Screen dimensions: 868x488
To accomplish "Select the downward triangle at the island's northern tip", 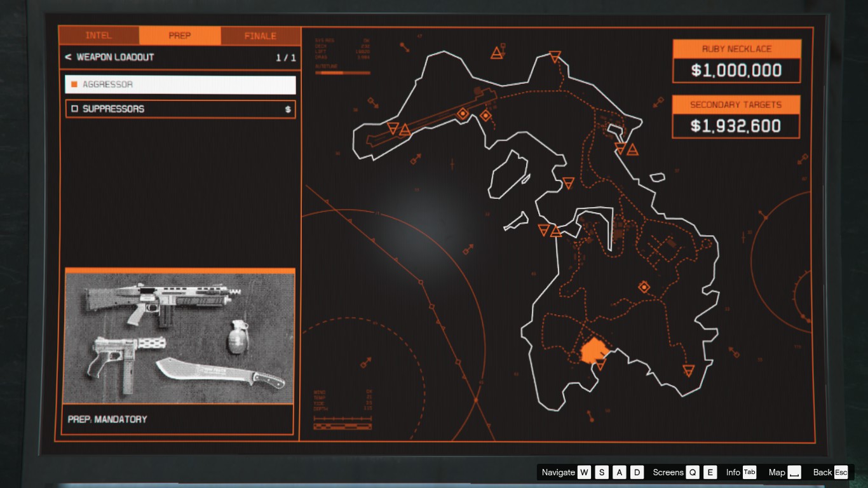I will 555,57.
